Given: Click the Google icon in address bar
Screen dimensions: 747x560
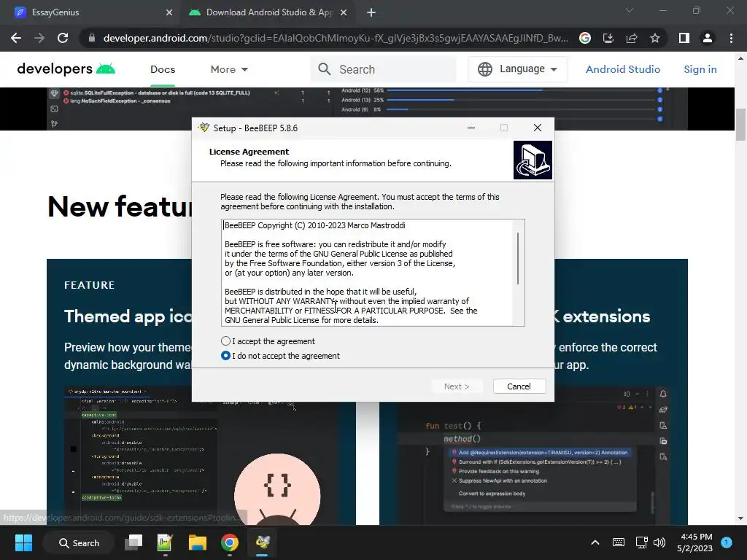Looking at the screenshot, I should (585, 38).
